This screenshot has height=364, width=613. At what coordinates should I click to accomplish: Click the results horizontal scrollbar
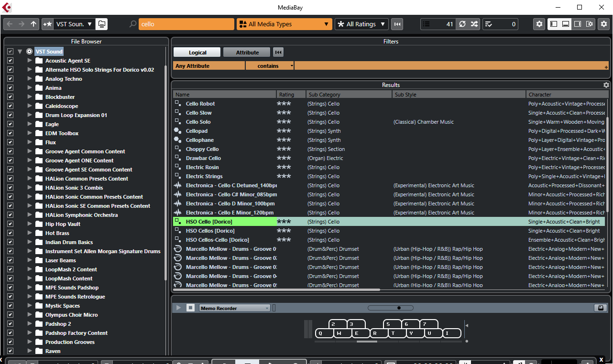(x=276, y=289)
